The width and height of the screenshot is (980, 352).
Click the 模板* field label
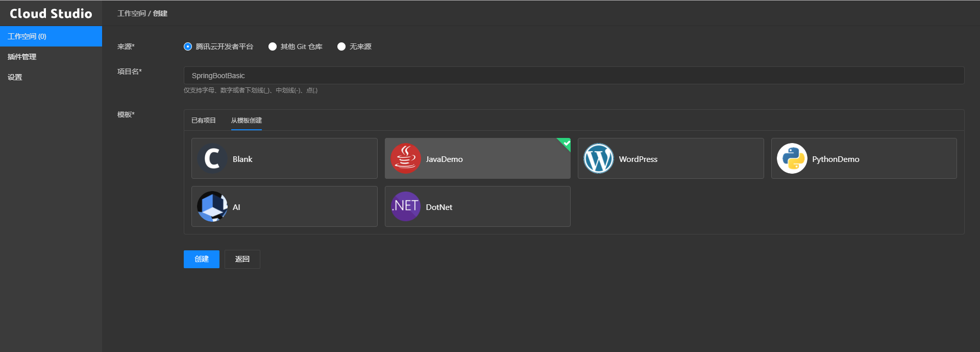tap(126, 114)
